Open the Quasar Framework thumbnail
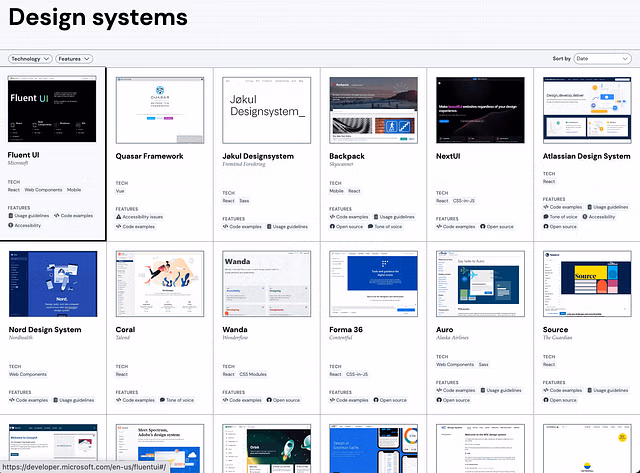 tap(160, 110)
